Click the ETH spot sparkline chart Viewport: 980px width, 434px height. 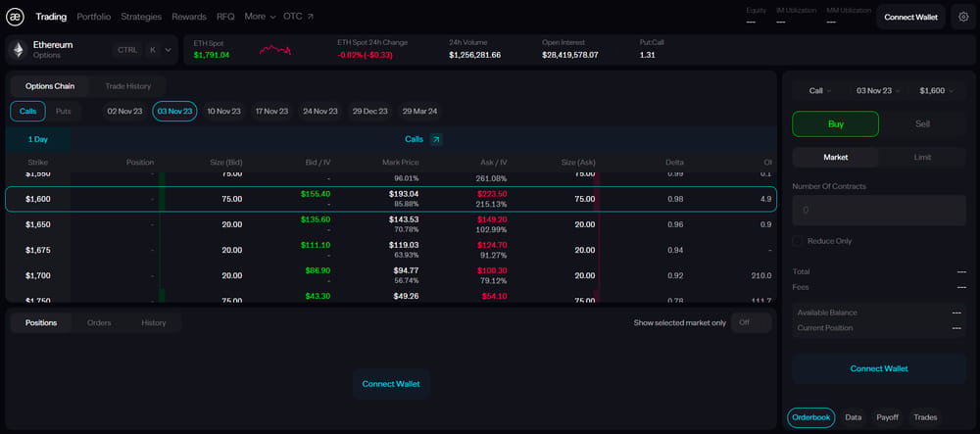pyautogui.click(x=275, y=50)
